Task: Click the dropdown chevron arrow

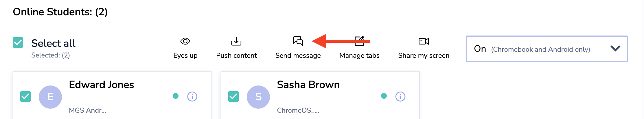Action: pos(615,49)
